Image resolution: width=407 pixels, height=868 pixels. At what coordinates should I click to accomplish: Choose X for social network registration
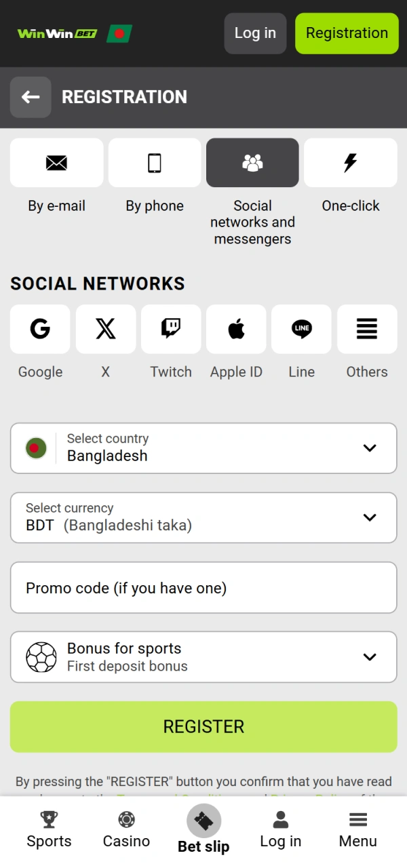(105, 330)
